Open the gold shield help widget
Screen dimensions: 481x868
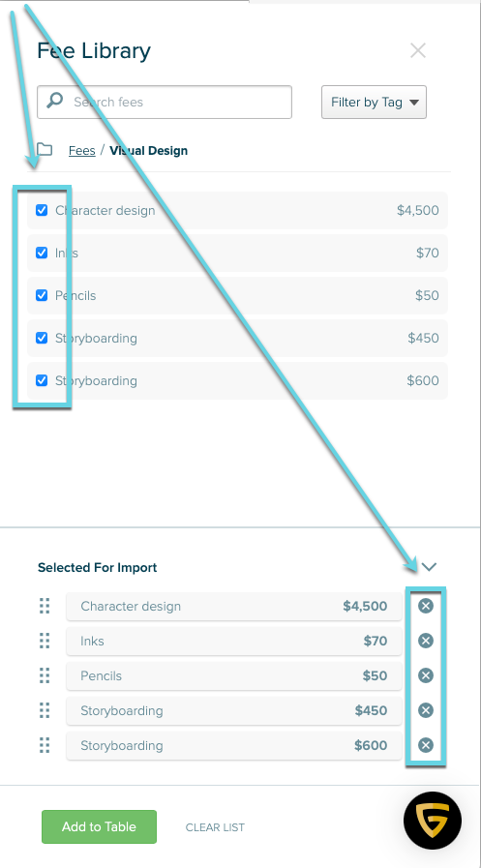(x=433, y=821)
